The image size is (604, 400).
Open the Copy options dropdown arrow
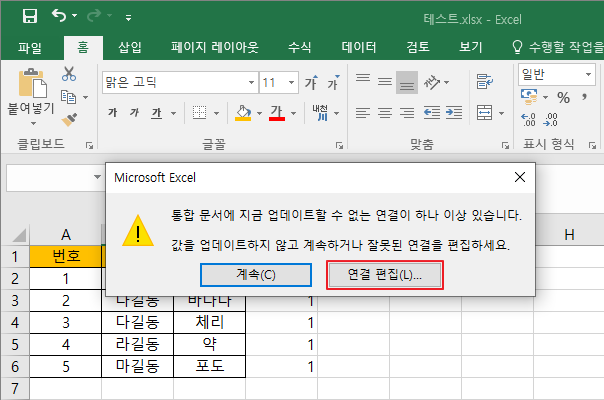(x=86, y=97)
